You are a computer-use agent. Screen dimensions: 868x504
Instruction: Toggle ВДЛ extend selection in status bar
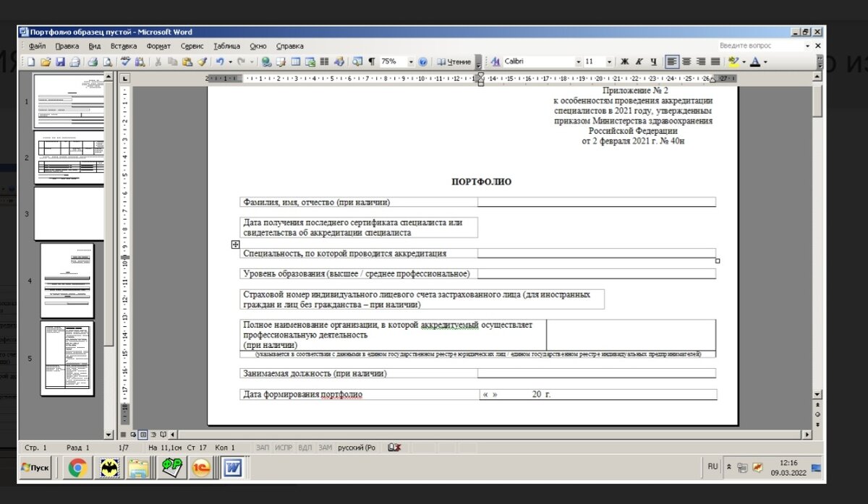[305, 448]
